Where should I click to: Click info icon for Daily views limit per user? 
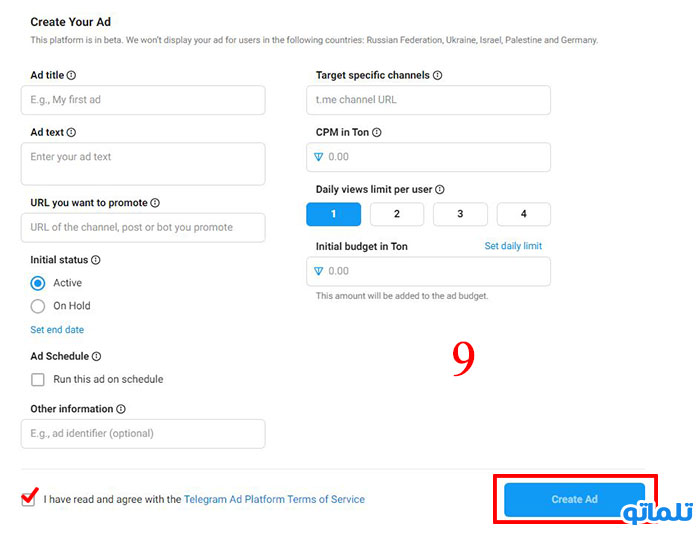coord(440,190)
